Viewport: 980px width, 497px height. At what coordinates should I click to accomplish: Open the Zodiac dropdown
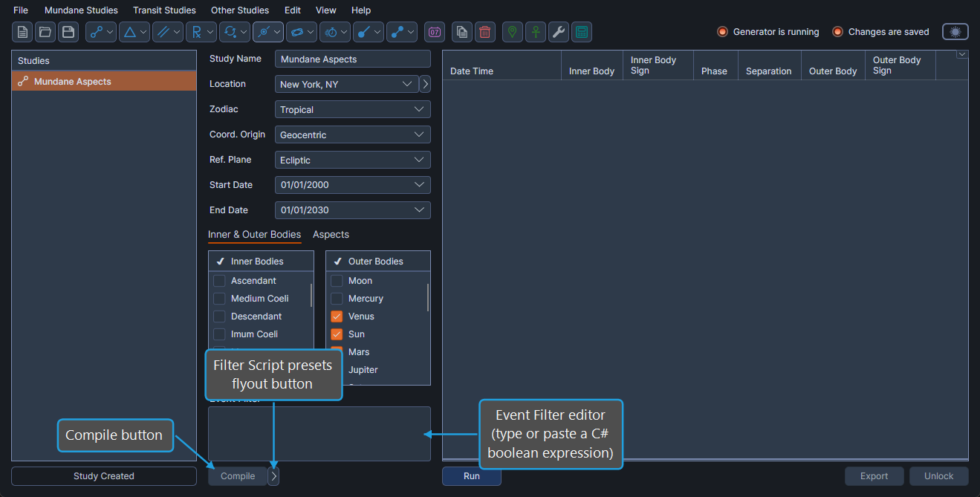353,109
